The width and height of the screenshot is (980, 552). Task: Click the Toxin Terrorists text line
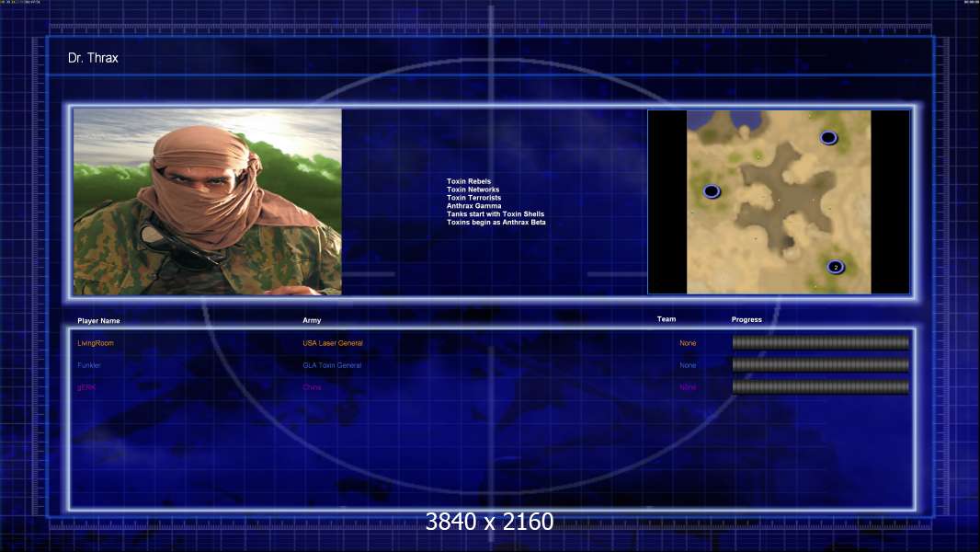(x=473, y=198)
